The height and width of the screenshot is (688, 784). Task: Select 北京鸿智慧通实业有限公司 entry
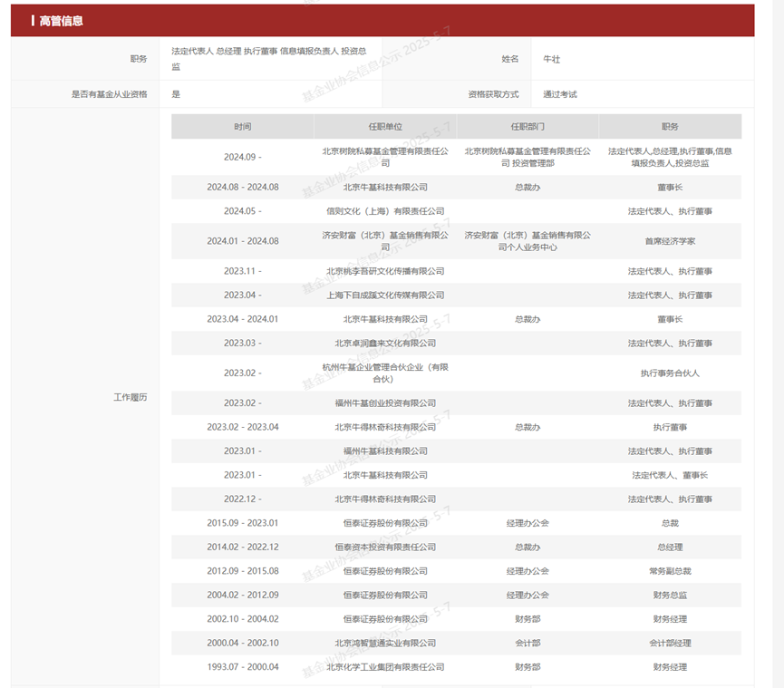tap(385, 644)
